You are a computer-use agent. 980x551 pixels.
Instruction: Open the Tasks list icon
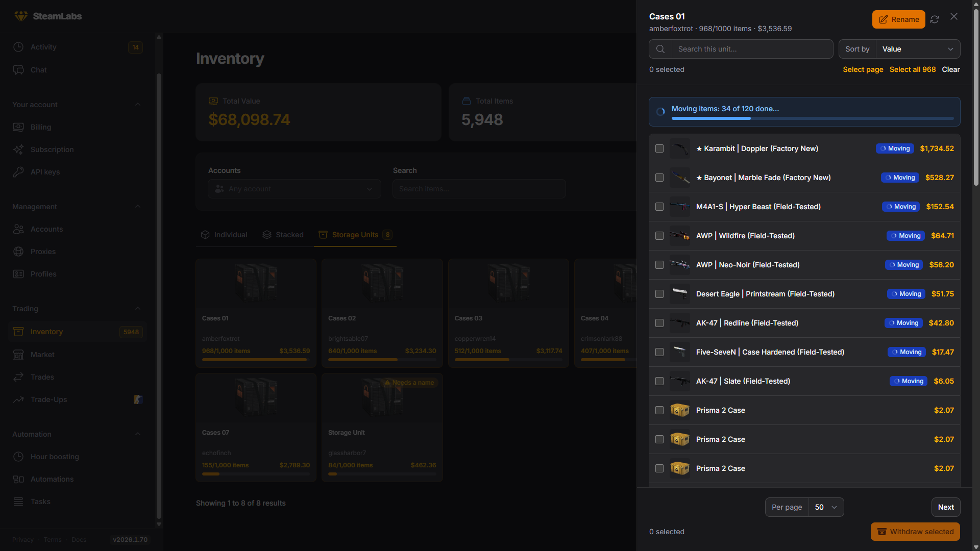click(x=18, y=502)
